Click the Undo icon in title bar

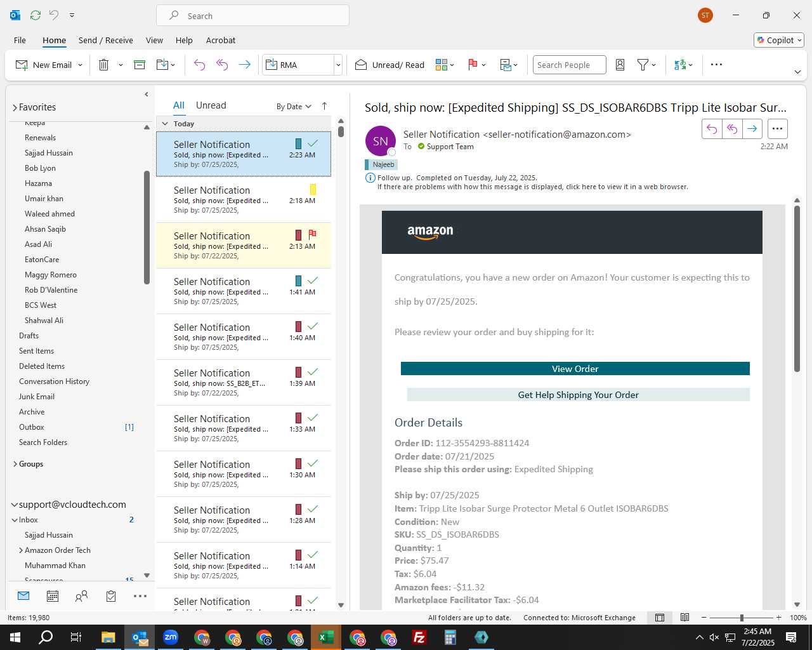point(54,15)
